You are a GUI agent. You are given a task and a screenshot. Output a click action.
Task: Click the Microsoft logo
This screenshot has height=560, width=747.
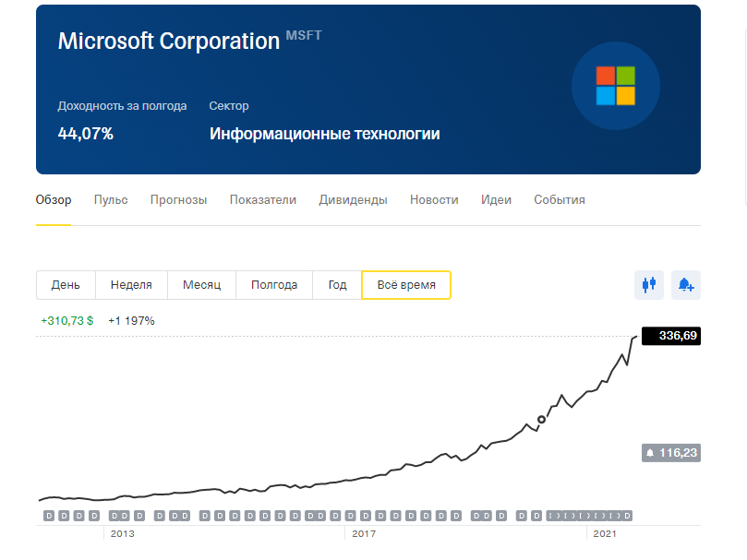[616, 86]
